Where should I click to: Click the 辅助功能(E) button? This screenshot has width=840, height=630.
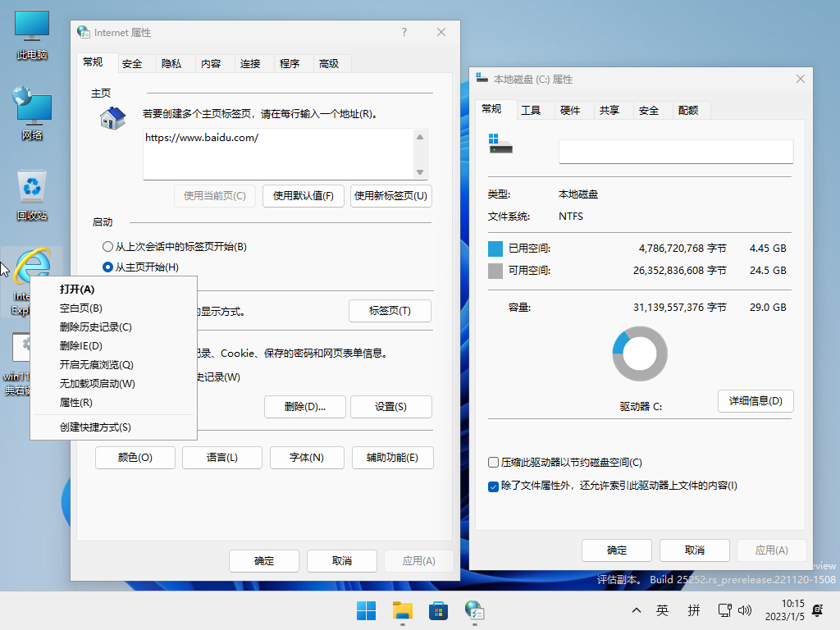click(x=393, y=458)
